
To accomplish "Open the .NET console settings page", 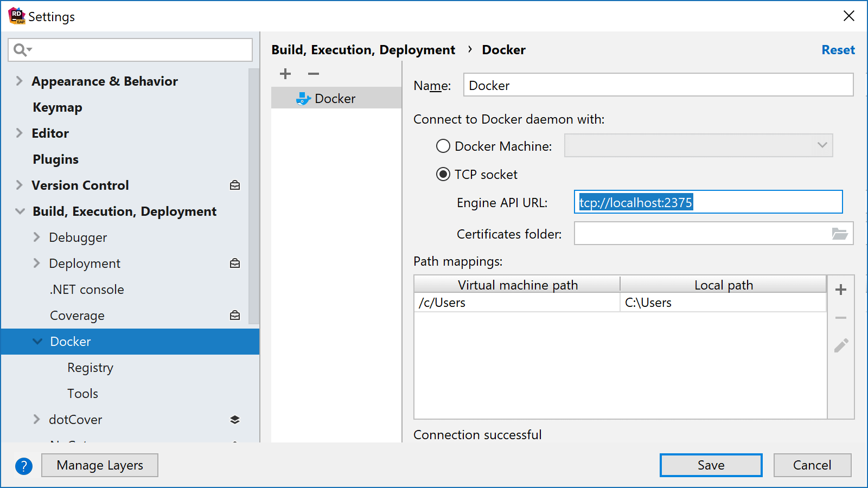I will pyautogui.click(x=87, y=290).
